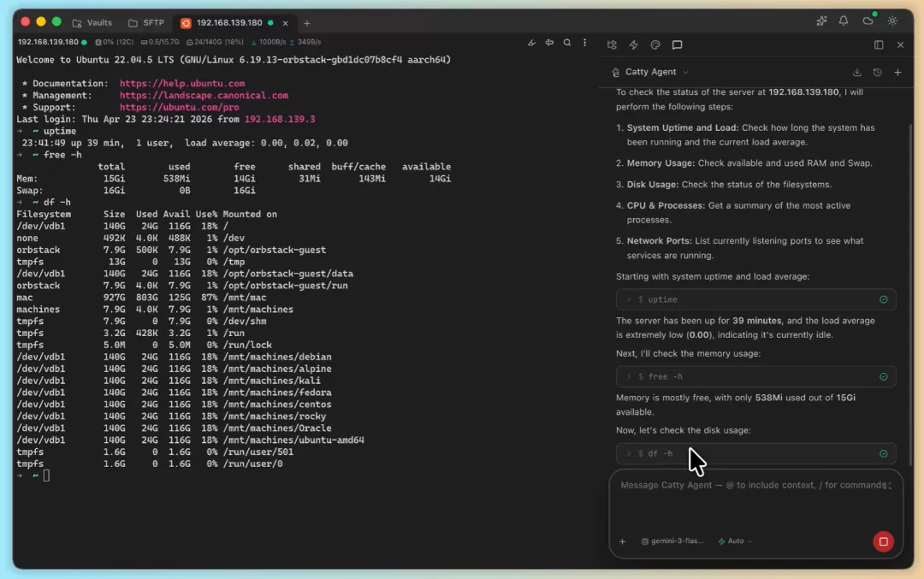Screen dimensions: 924x579
Task: Switch to the SFTP tab
Action: point(146,23)
